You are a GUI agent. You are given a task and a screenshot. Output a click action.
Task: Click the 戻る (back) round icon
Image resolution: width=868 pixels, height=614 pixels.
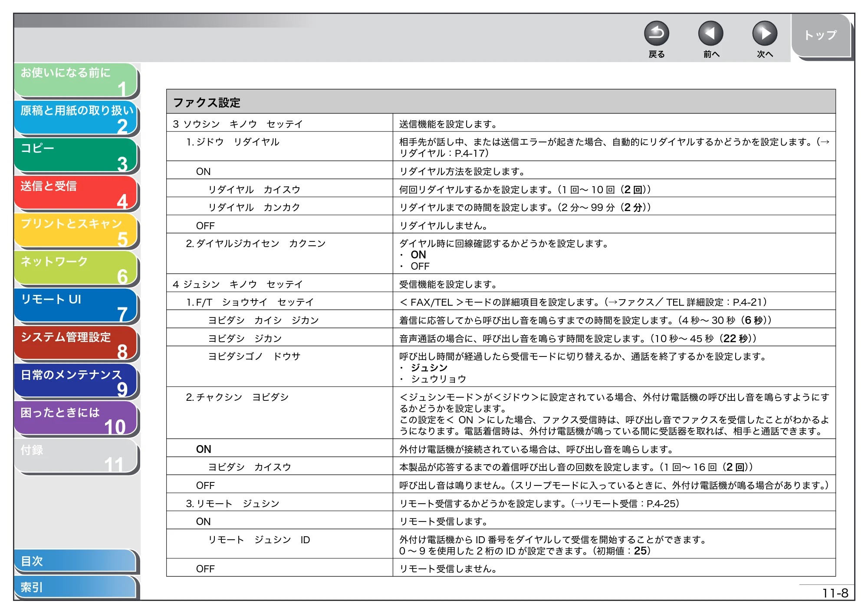[x=656, y=33]
